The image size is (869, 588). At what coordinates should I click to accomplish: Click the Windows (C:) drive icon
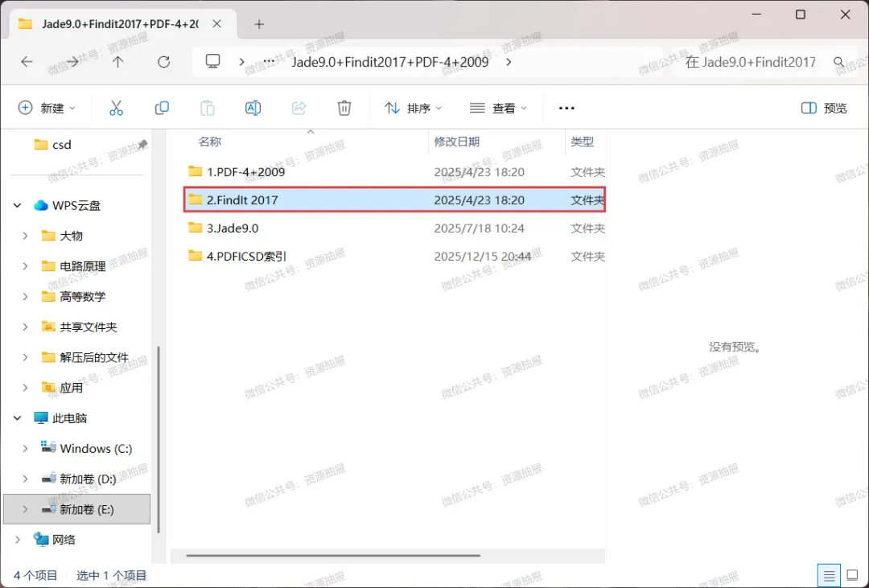(49, 448)
